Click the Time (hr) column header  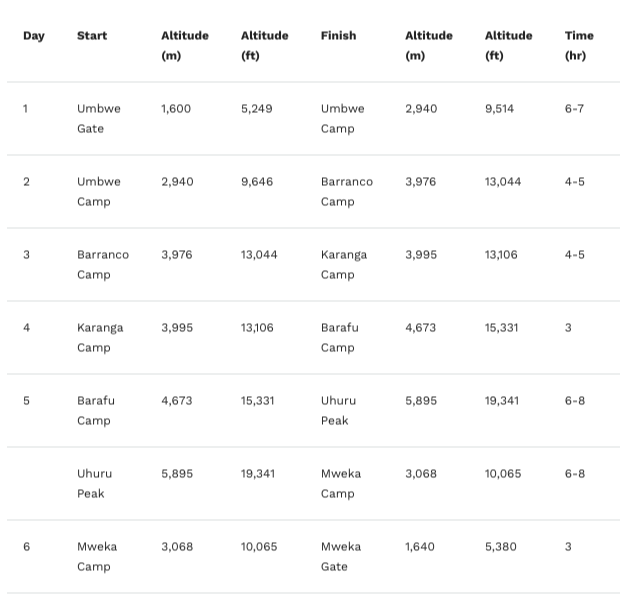pos(579,45)
